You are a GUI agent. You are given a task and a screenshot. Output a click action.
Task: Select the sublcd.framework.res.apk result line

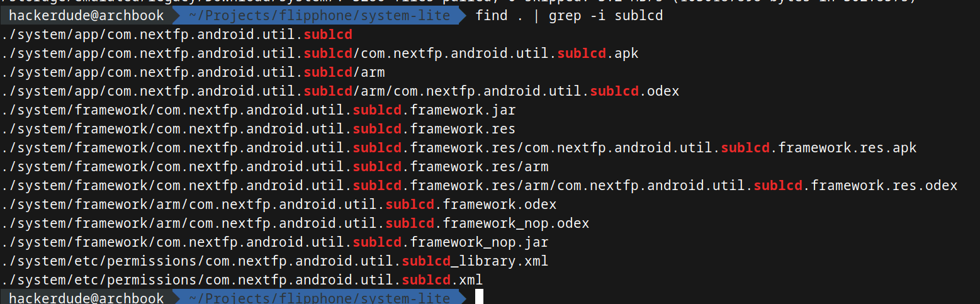click(459, 148)
